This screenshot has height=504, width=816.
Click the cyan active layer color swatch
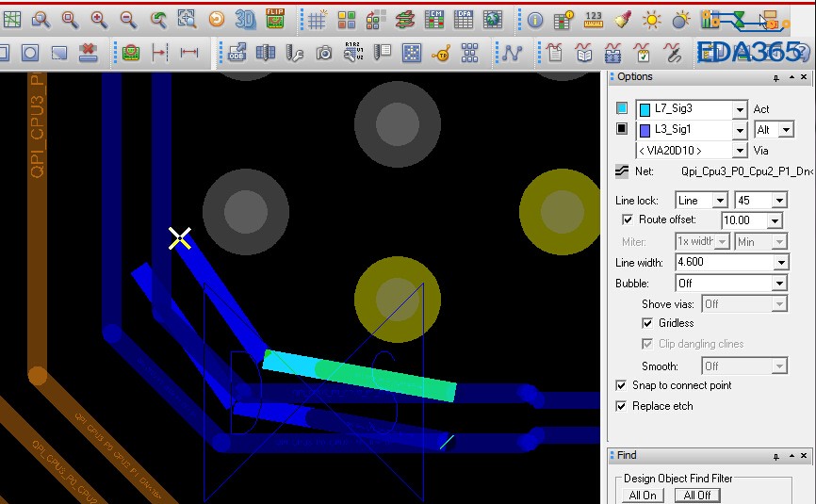(622, 108)
